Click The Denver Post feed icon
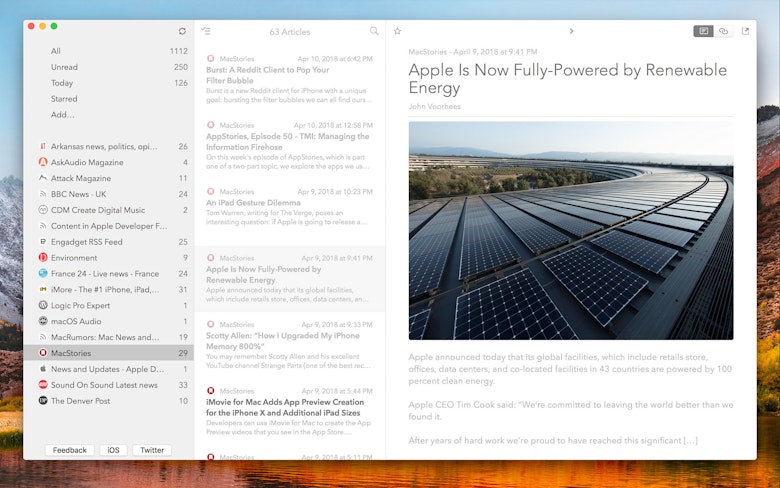 click(43, 401)
